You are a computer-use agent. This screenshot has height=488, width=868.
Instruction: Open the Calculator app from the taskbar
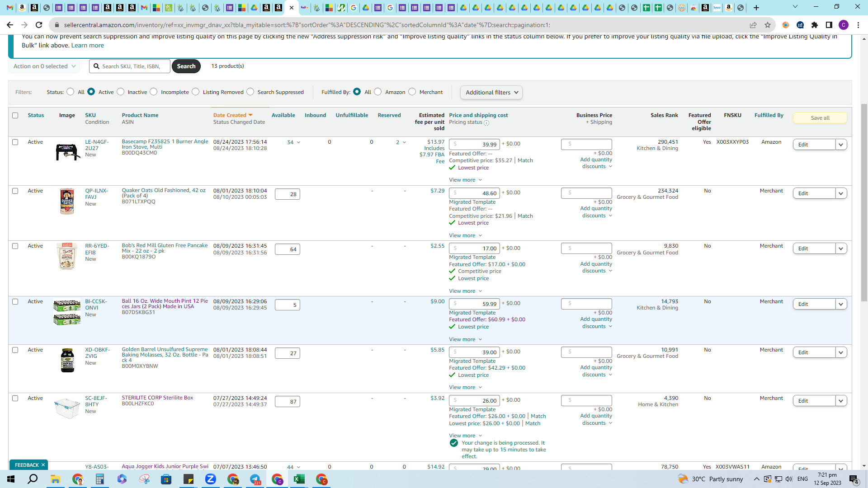pos(99,479)
